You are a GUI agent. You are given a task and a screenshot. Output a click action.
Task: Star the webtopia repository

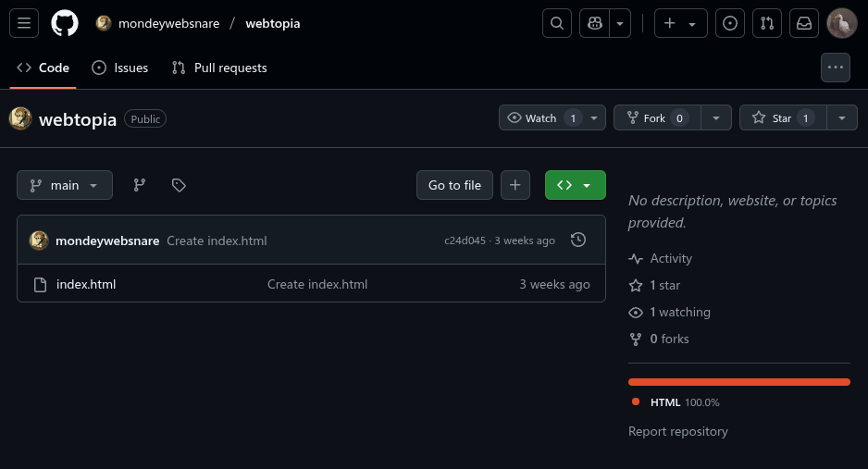pos(783,117)
